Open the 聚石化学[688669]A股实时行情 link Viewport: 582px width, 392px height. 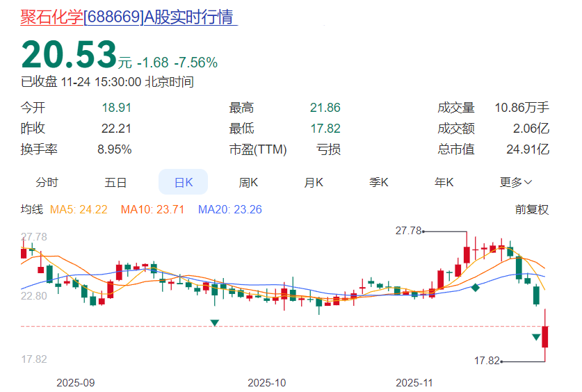click(x=129, y=17)
